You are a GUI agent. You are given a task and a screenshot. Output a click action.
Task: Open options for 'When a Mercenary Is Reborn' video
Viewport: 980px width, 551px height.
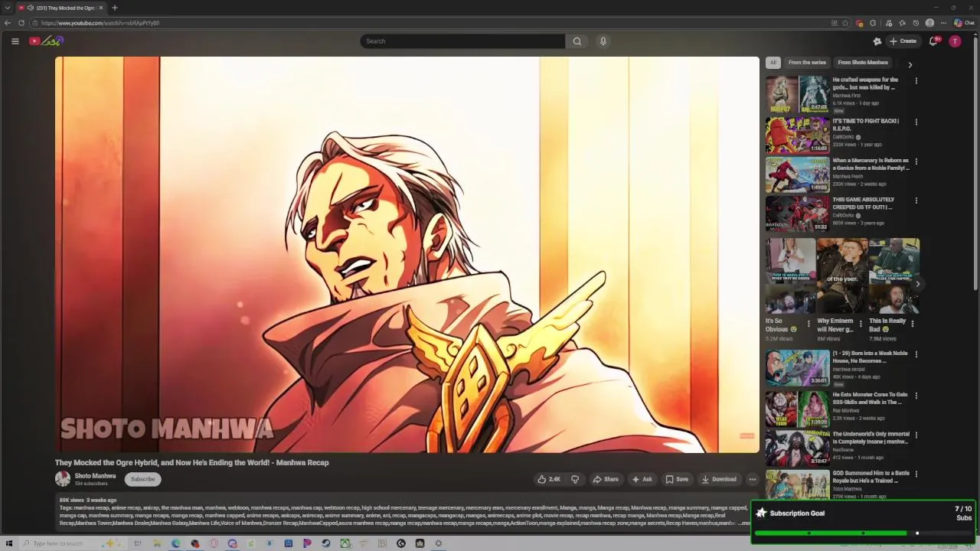click(916, 161)
